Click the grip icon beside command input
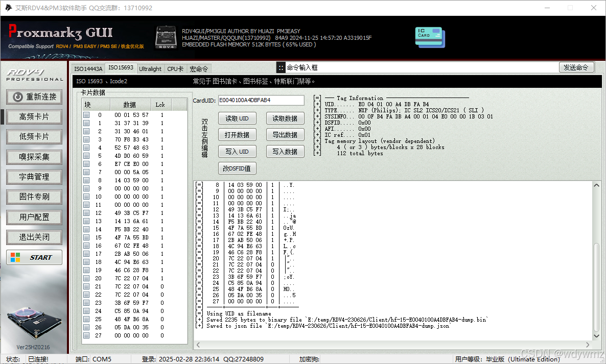The width and height of the screenshot is (606, 364). (x=281, y=68)
